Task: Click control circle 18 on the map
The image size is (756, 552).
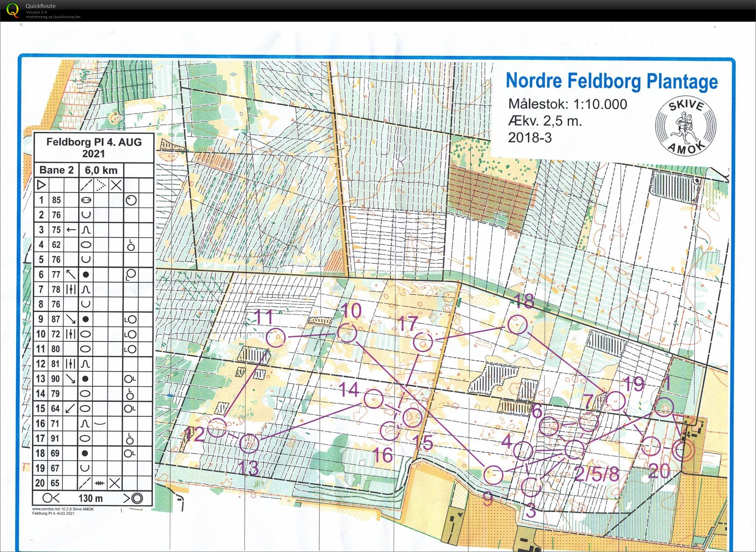Action: 517,324
